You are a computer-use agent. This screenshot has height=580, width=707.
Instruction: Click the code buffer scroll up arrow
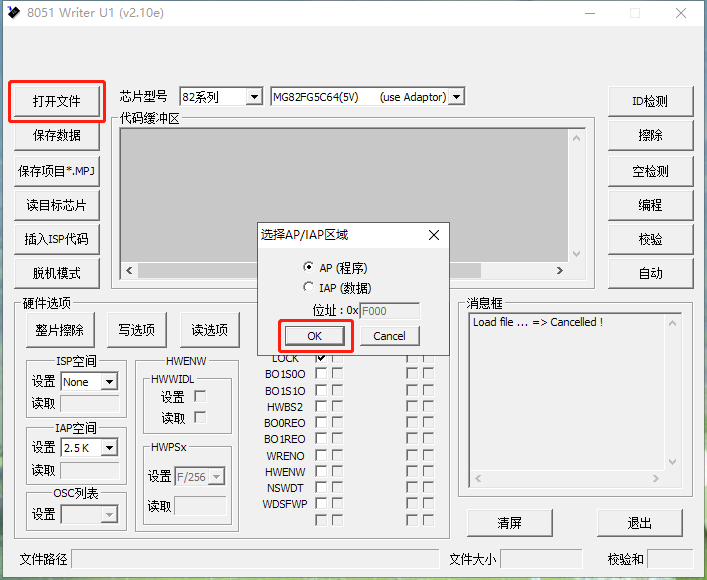pyautogui.click(x=577, y=138)
